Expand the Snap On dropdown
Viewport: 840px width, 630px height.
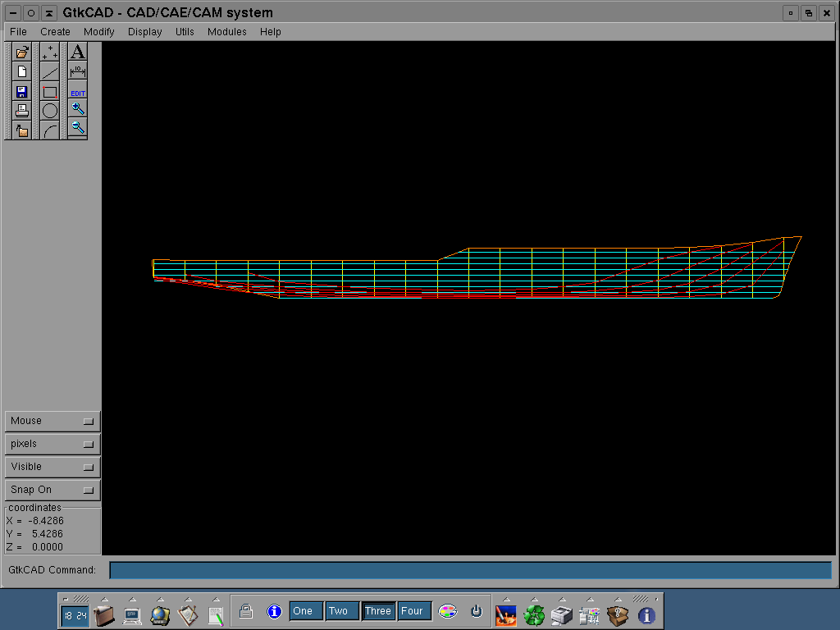click(x=52, y=490)
